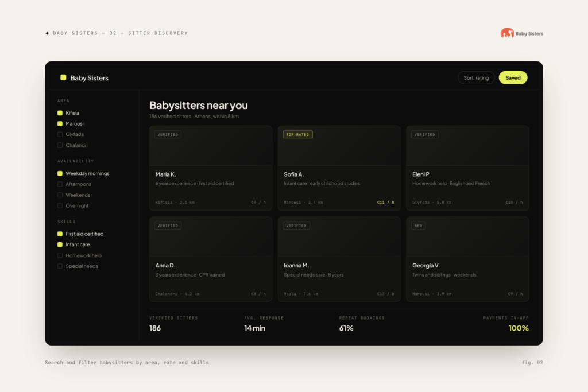Click the VERIFIED badge on Maria's card
This screenshot has width=588, height=392.
tap(168, 134)
